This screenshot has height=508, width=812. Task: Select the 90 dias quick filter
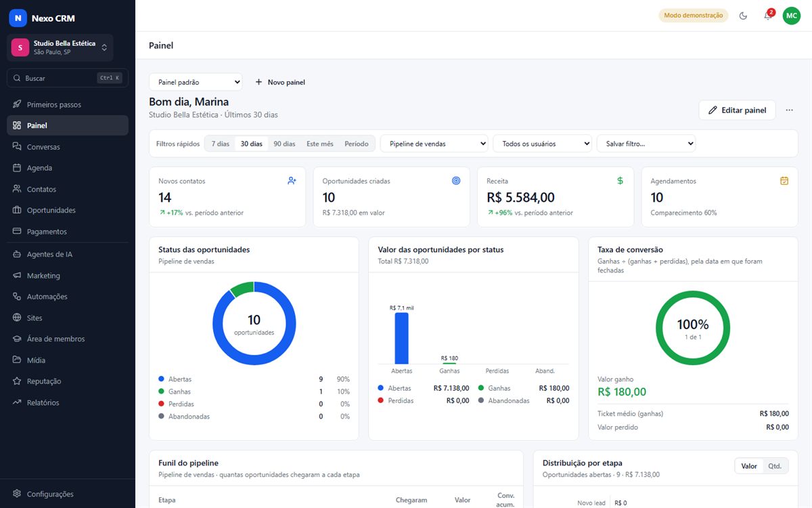284,144
